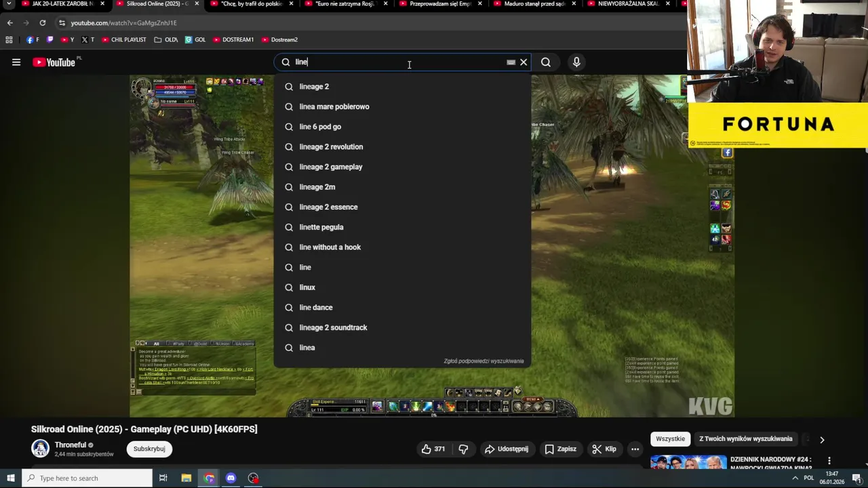Show next filter chips arrow

pos(822,440)
